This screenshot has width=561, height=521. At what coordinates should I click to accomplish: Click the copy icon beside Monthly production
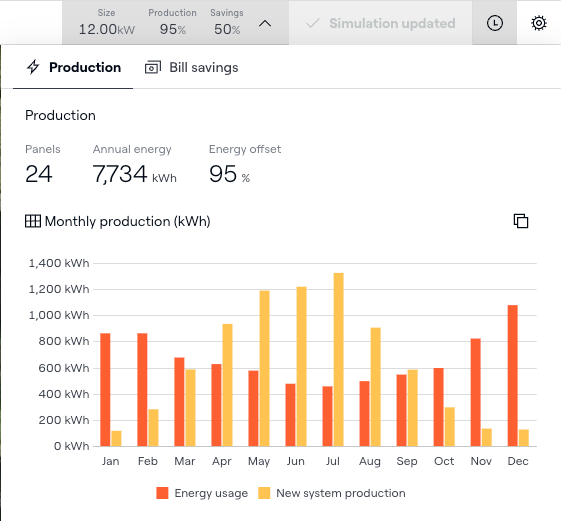[x=521, y=221]
